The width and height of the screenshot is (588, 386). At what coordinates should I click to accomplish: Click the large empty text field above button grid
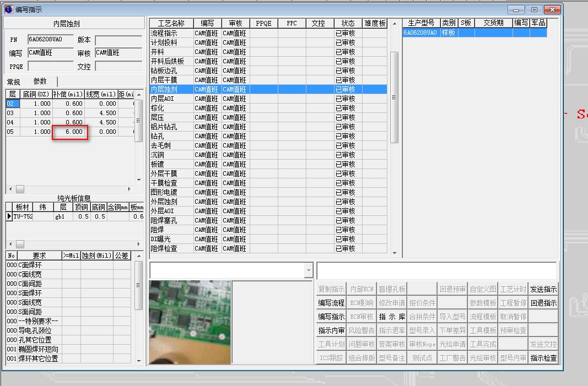click(436, 270)
